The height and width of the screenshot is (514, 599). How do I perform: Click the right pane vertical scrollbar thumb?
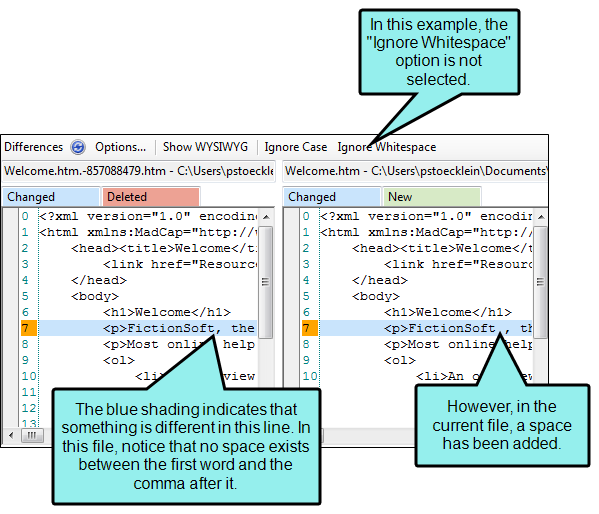(540, 282)
